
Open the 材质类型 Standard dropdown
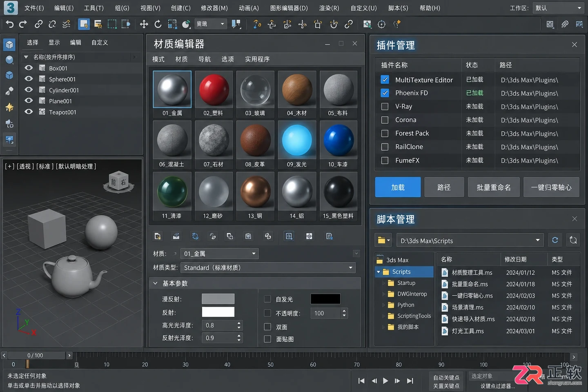point(268,268)
